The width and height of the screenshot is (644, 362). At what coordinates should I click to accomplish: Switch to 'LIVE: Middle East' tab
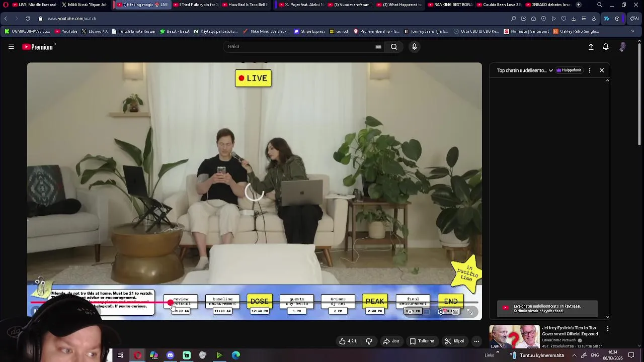click(x=34, y=5)
